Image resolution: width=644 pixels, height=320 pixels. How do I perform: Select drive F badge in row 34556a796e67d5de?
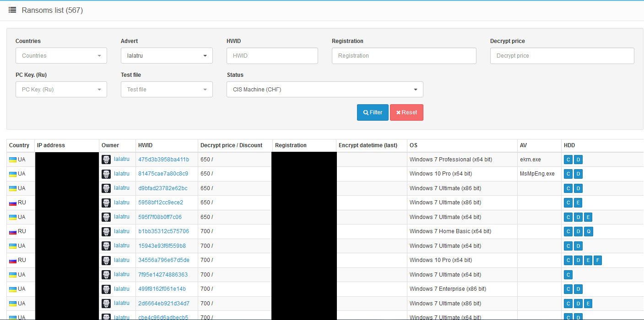(x=598, y=261)
